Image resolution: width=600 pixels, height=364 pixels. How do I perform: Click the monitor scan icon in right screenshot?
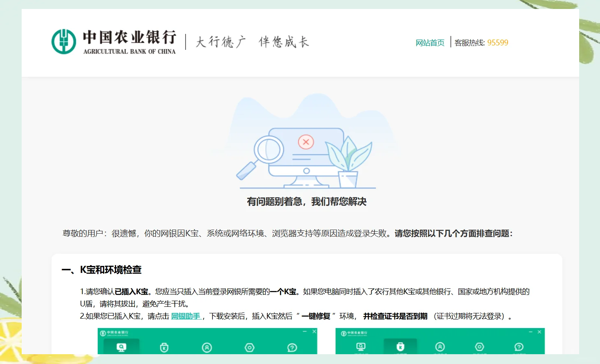click(x=360, y=347)
